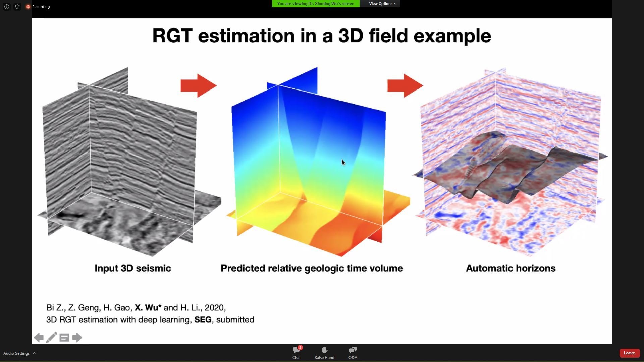Click the meeting info icon
Viewport: 644px width, 362px height.
pyautogui.click(x=7, y=7)
